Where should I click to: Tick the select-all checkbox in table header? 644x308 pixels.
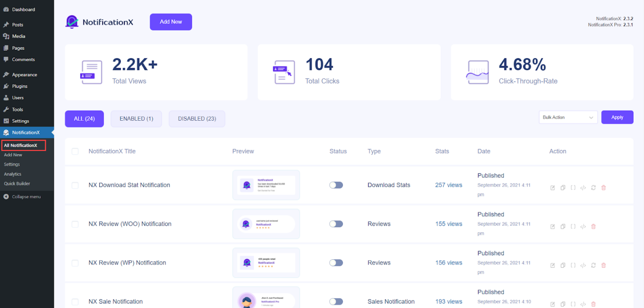(75, 151)
